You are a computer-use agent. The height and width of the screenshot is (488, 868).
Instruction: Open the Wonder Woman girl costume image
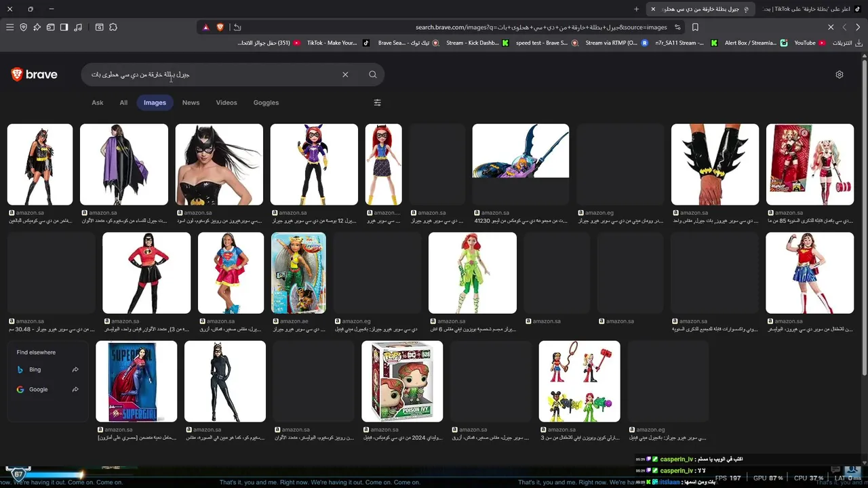810,273
